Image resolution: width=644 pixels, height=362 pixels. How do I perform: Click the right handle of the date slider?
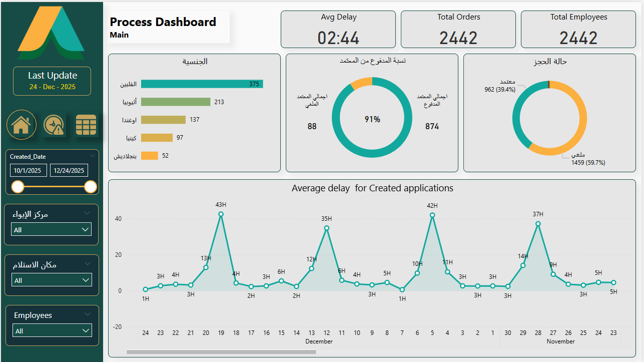[x=91, y=187]
